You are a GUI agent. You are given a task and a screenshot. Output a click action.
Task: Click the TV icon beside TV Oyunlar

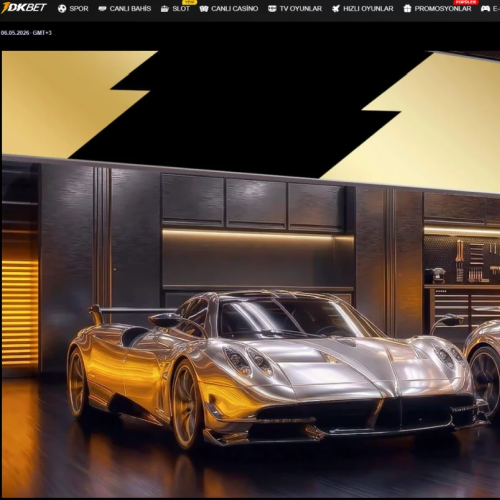272,9
